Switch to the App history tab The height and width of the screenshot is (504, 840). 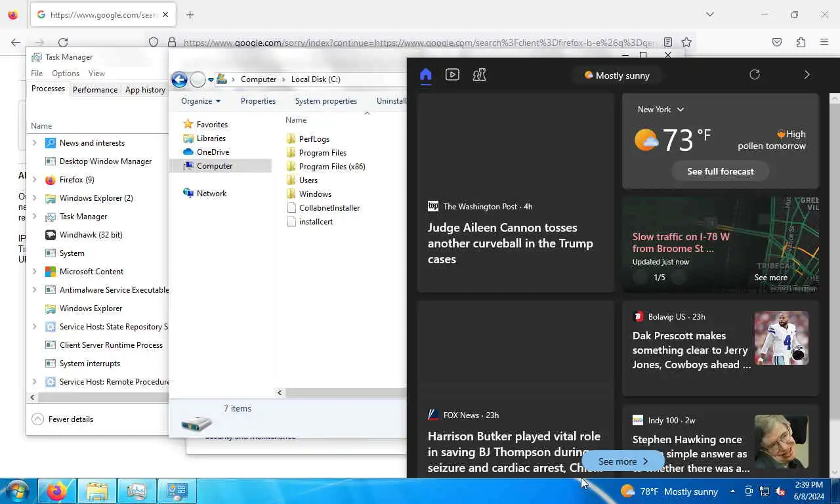[x=145, y=90]
